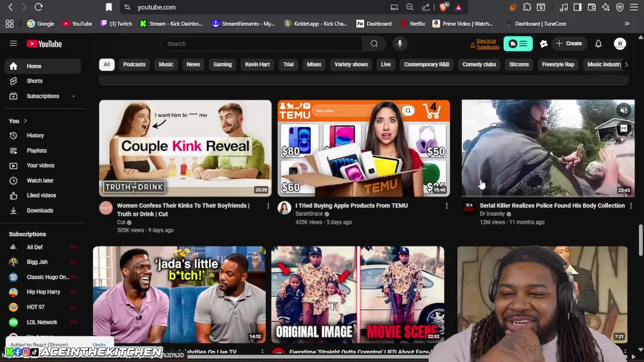Viewport: 644px width, 362px height.
Task: Click the search magnifier button
Action: tap(374, 44)
